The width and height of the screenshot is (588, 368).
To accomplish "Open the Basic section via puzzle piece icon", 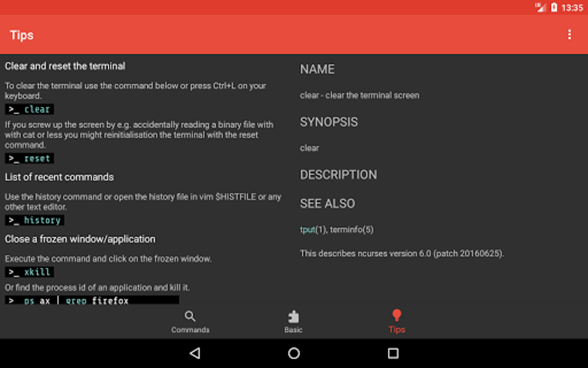I will point(293,316).
